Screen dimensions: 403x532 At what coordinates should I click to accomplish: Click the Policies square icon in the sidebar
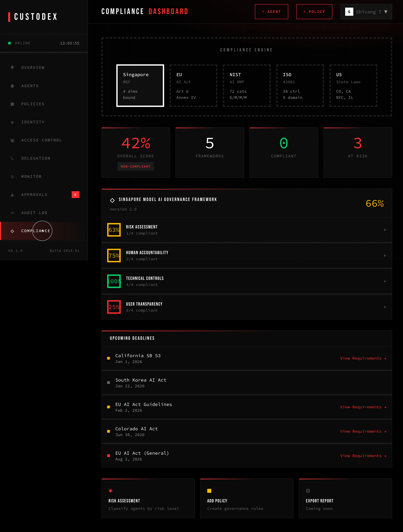point(12,104)
